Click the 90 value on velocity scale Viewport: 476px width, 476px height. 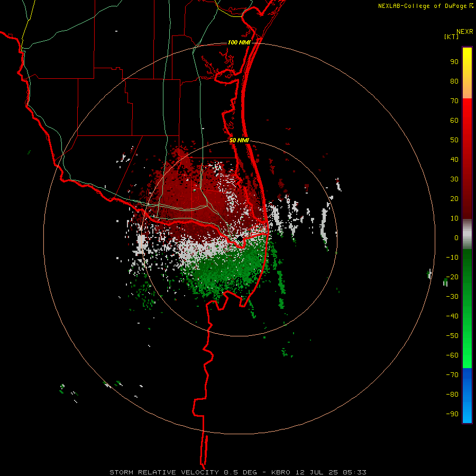[x=454, y=62]
